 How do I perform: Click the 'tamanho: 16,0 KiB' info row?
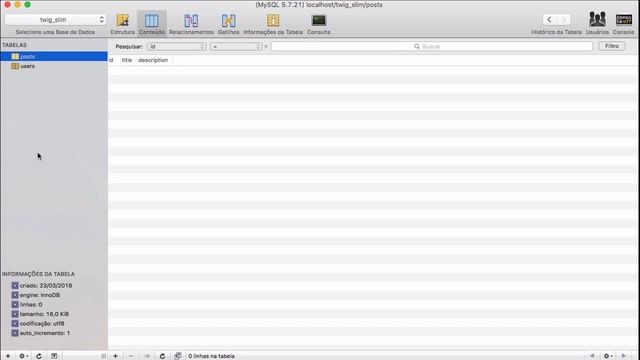(x=40, y=314)
